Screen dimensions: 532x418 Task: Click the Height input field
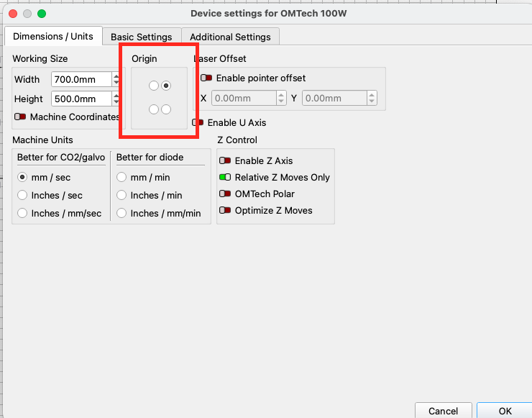(x=81, y=99)
